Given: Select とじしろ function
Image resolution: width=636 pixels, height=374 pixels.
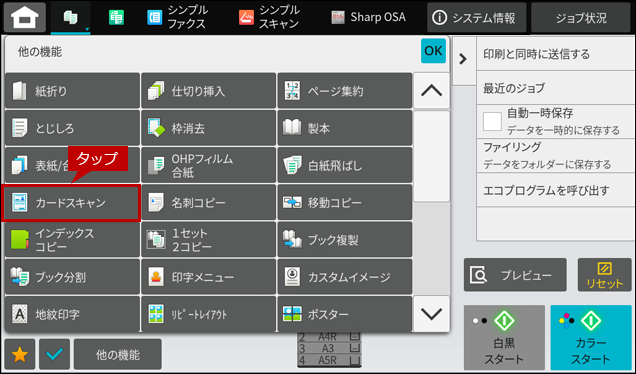Looking at the screenshot, I should 73,128.
